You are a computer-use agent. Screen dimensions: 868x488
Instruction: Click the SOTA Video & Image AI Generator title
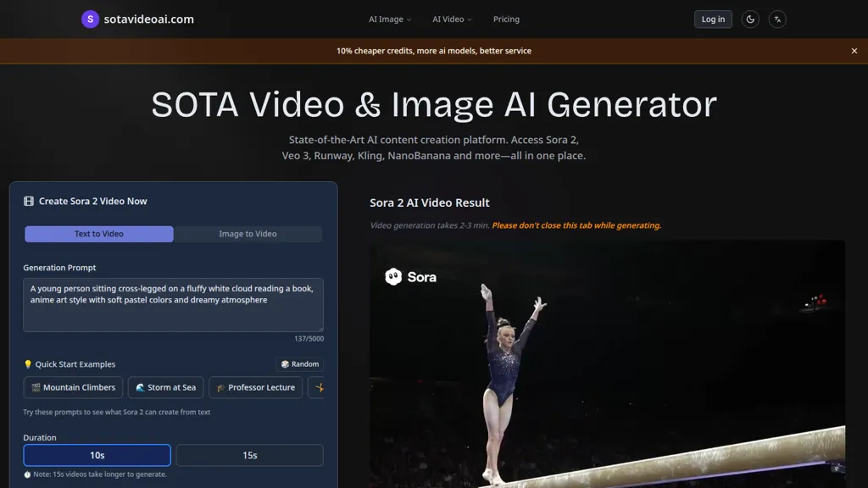[x=434, y=104]
